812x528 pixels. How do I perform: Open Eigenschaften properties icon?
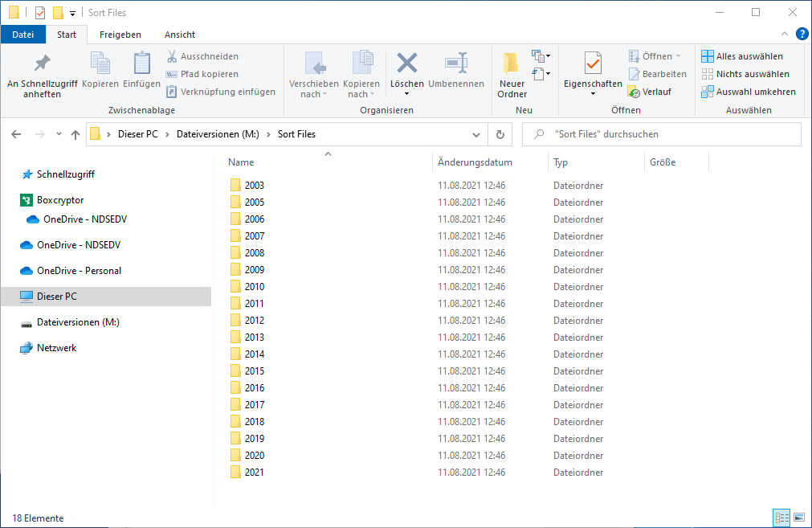click(593, 63)
